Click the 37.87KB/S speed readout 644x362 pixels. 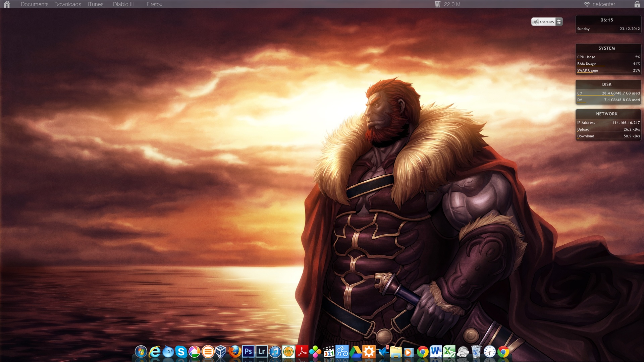(546, 22)
